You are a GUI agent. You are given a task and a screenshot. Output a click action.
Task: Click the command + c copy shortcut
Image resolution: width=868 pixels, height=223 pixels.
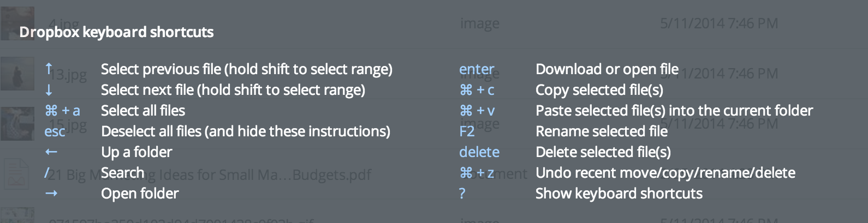[x=477, y=90]
